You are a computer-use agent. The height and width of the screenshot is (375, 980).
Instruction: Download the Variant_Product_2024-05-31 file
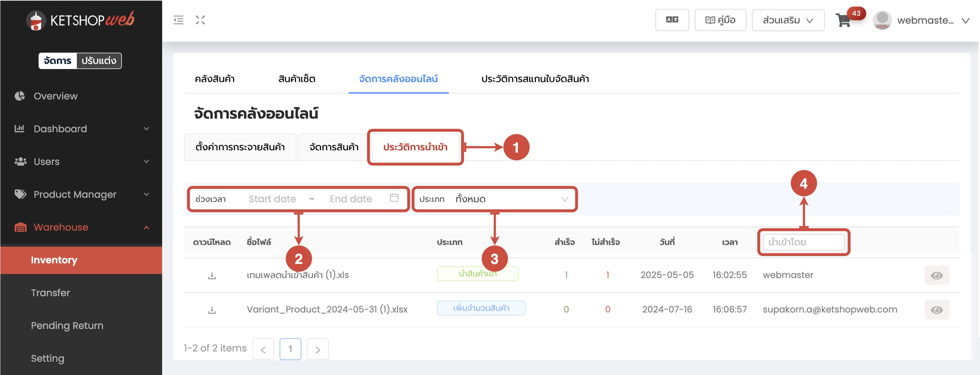coord(212,310)
